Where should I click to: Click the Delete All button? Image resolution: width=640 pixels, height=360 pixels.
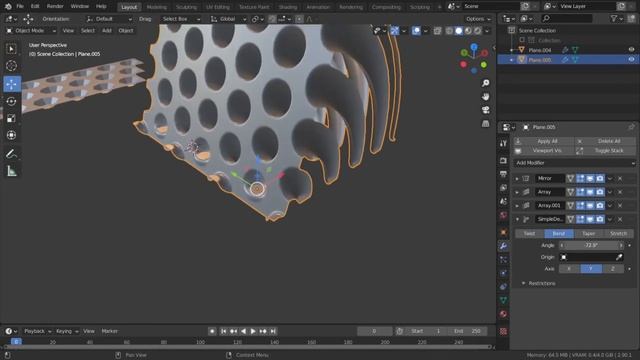605,141
